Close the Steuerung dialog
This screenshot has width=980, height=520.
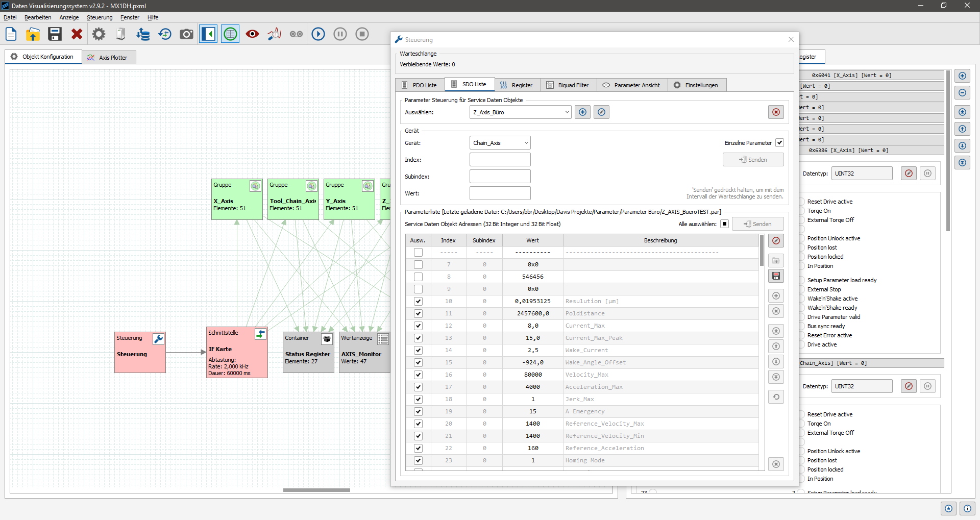coord(791,39)
